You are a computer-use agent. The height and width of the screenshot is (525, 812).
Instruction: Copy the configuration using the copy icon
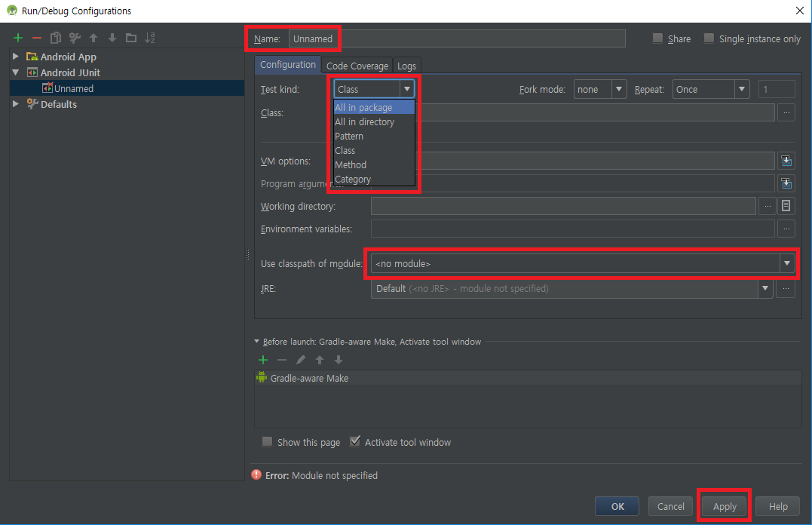coord(55,38)
